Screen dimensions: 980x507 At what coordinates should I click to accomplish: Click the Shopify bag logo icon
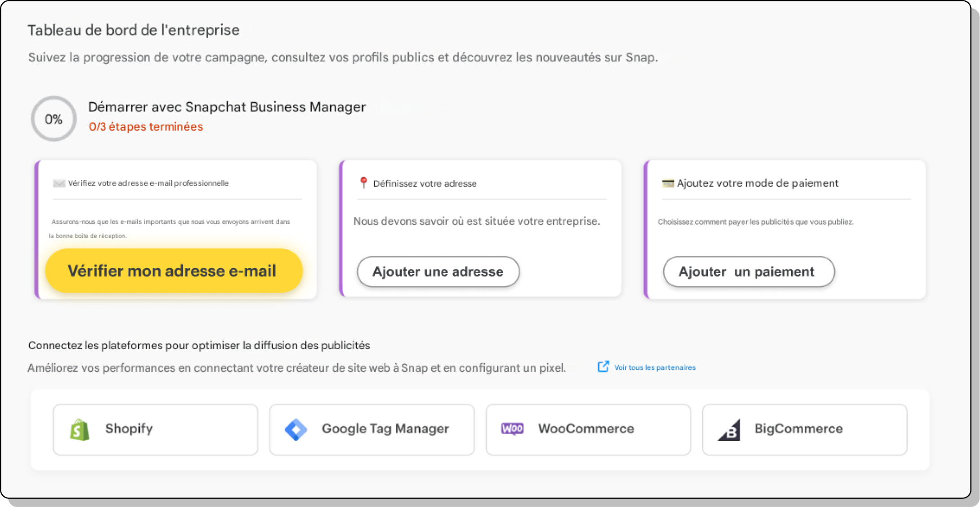[x=80, y=430]
